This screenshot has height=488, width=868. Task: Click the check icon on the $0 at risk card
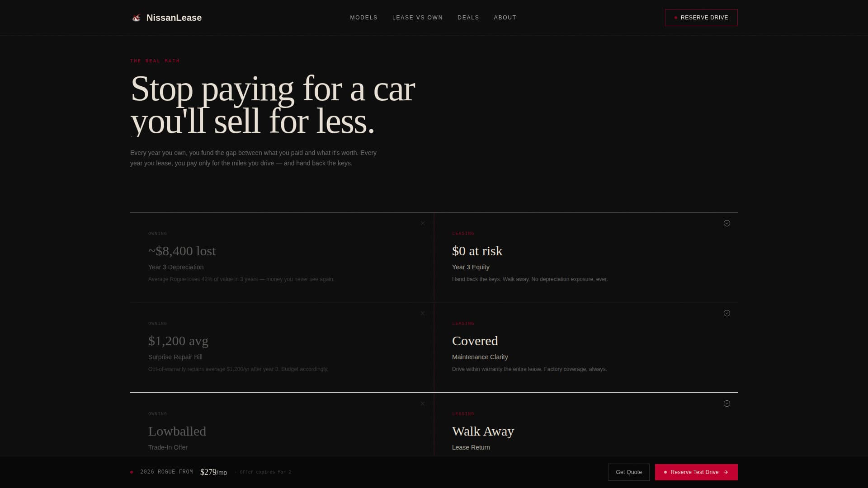point(727,223)
